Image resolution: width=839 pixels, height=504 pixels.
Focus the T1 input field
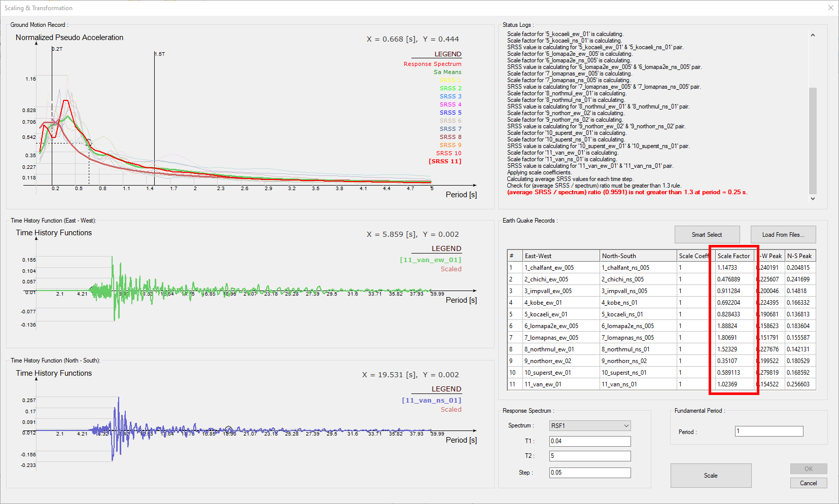point(590,441)
